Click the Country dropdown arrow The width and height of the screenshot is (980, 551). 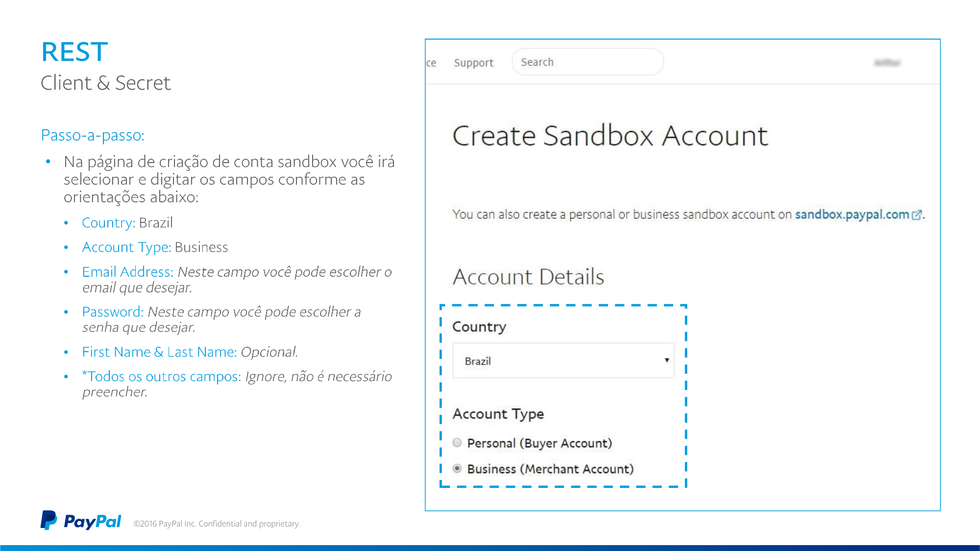point(666,360)
